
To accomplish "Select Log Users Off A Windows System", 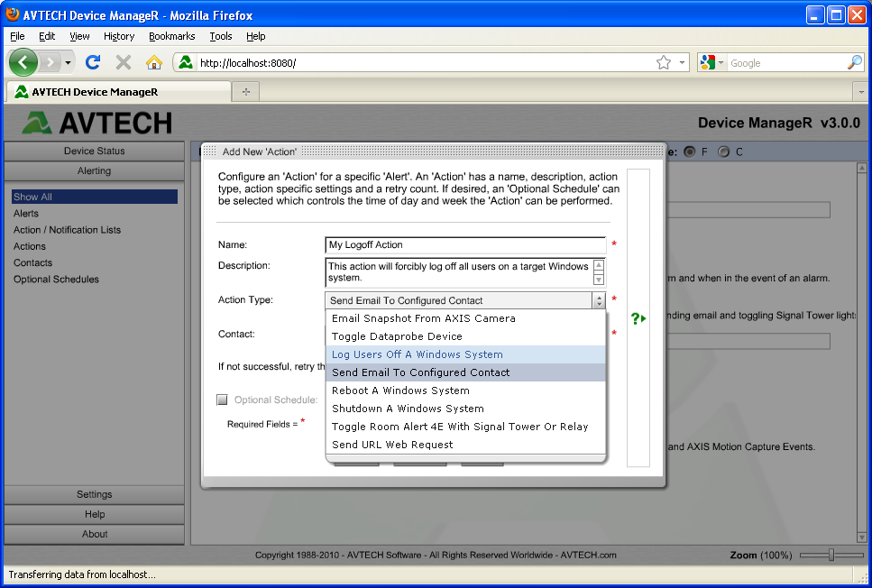I will tap(417, 354).
